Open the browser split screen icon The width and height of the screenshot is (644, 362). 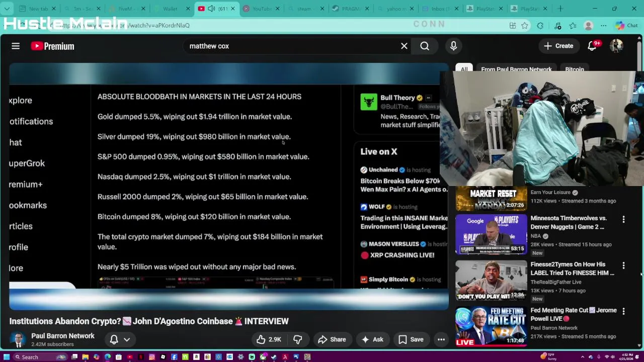coord(513,26)
